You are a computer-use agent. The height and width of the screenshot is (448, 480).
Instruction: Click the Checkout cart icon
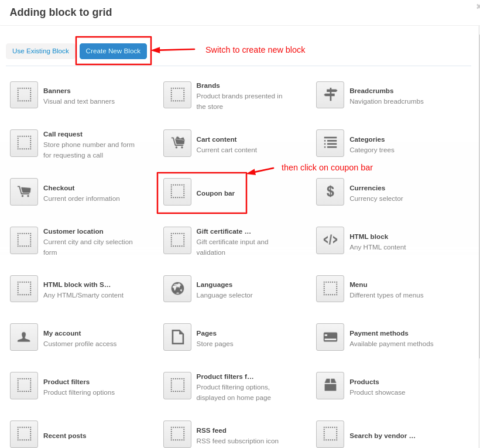(x=24, y=191)
